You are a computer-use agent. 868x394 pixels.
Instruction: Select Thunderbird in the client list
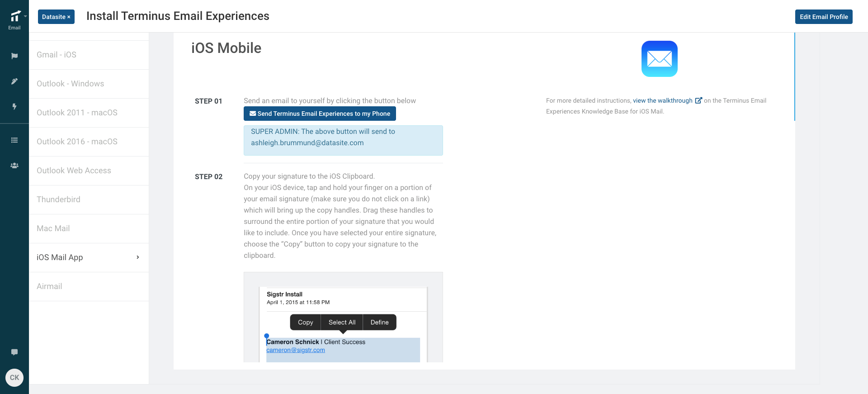[x=89, y=200]
